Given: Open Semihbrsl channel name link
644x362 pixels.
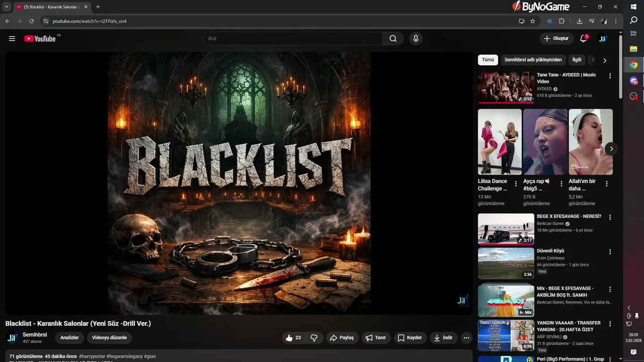Looking at the screenshot, I should pyautogui.click(x=35, y=335).
